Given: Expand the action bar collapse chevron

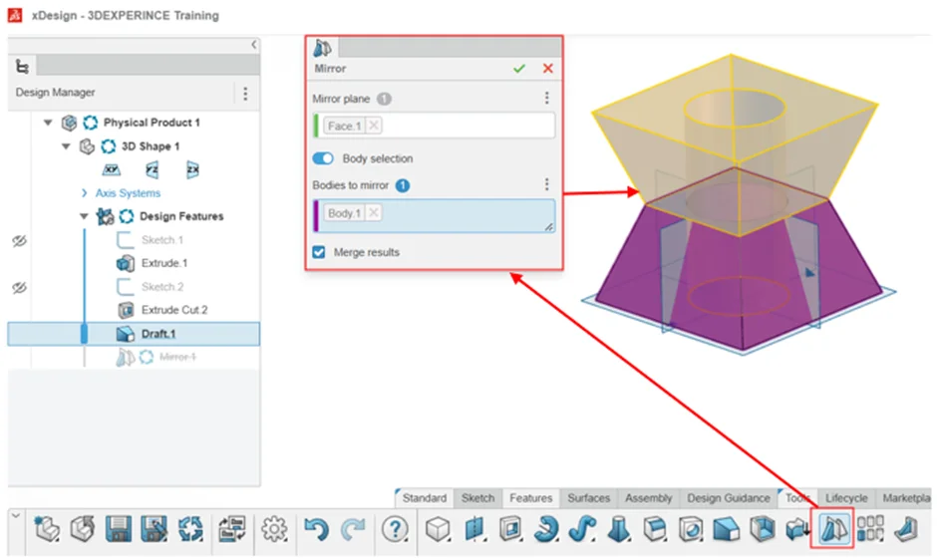Looking at the screenshot, I should [16, 516].
